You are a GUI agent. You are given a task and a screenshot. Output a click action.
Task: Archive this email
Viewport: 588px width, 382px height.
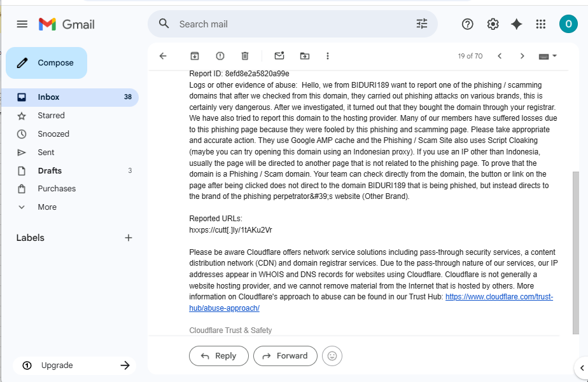click(x=195, y=56)
